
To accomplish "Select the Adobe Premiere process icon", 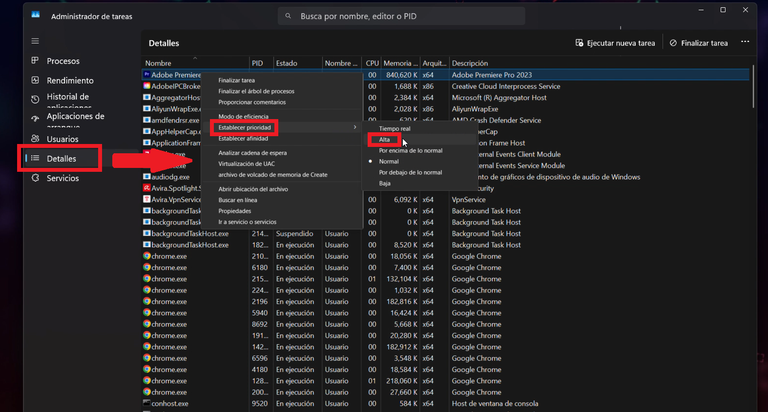I will [x=146, y=74].
